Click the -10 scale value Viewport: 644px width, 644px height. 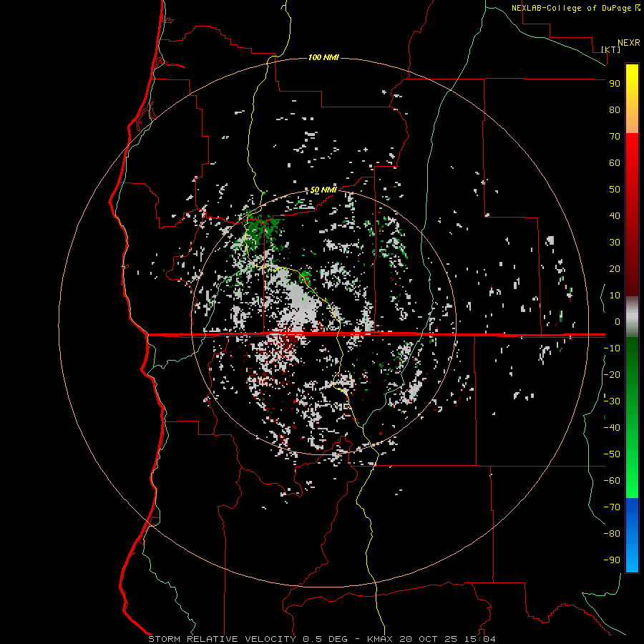tap(612, 348)
